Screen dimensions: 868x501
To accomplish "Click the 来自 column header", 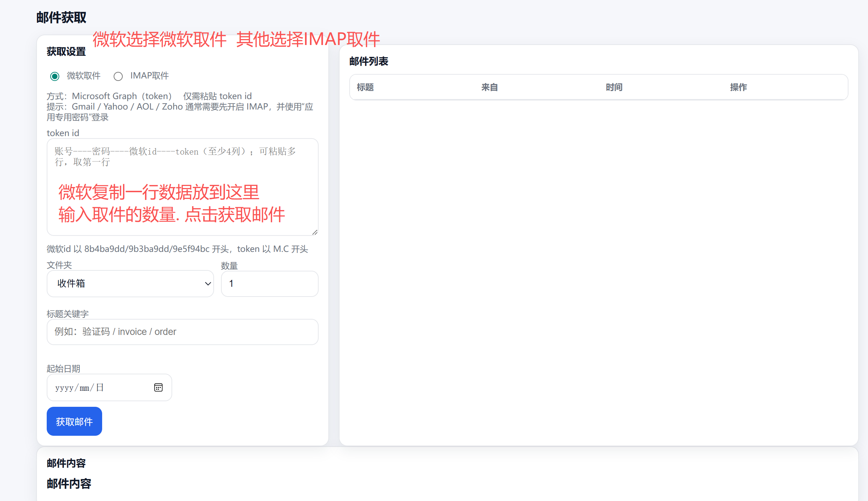I will (489, 87).
